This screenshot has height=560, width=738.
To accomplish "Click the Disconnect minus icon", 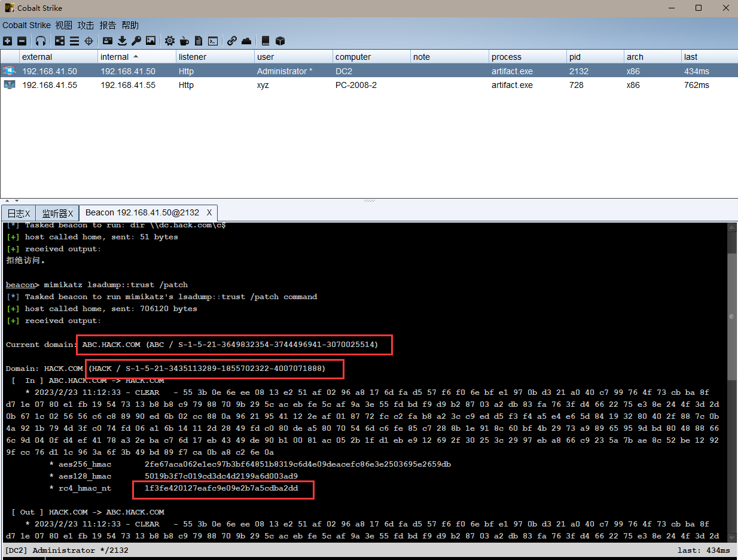I will pos(22,41).
